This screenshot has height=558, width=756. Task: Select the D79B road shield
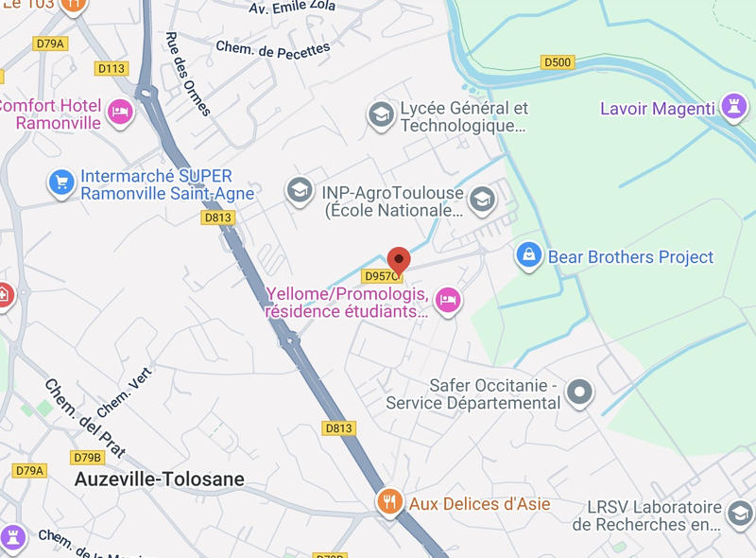pos(87,457)
